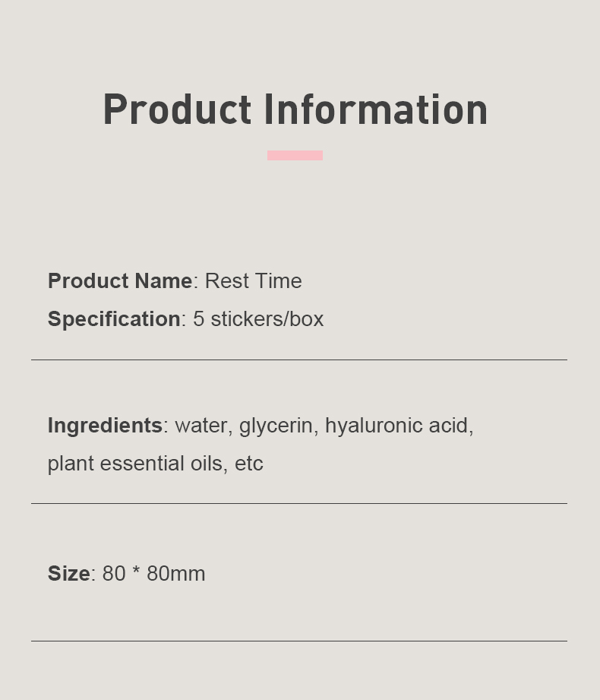Click the pink accent bar under heading
Image resolution: width=600 pixels, height=700 pixels.
click(295, 155)
